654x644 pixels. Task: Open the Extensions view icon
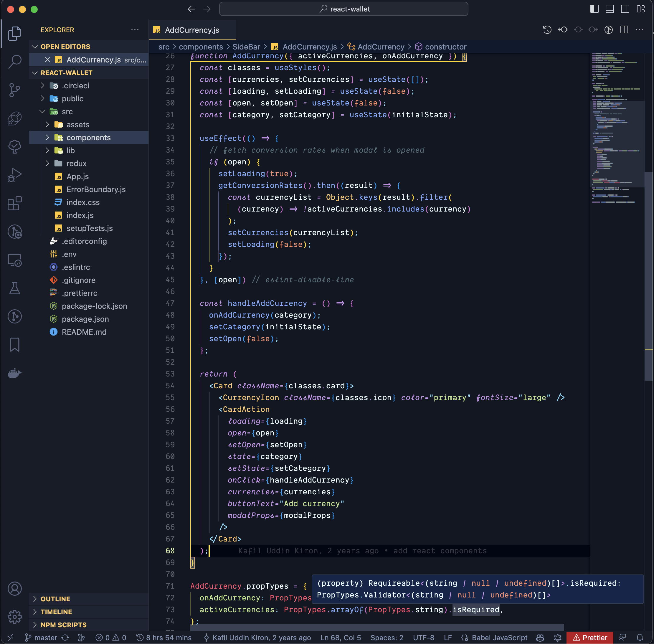(14, 203)
